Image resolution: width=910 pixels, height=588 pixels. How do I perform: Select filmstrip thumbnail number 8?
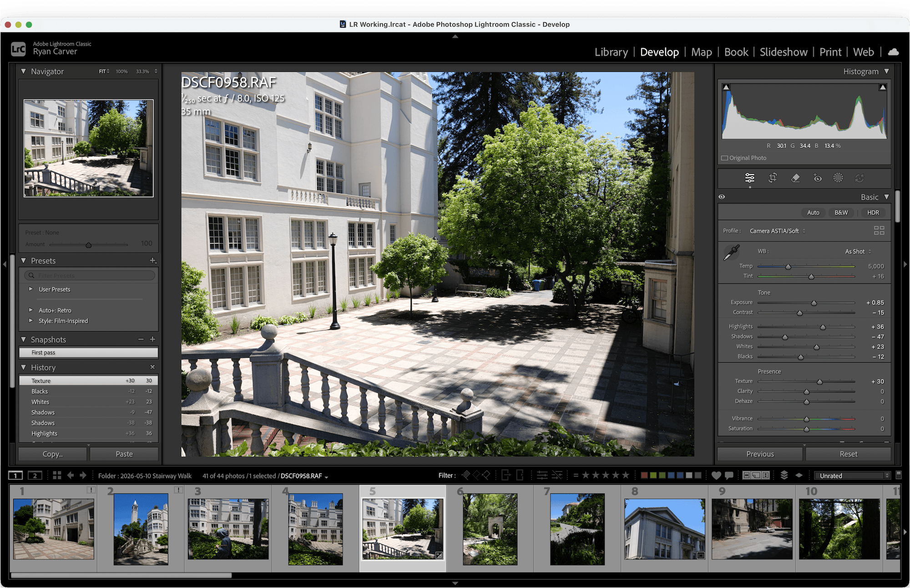(665, 529)
